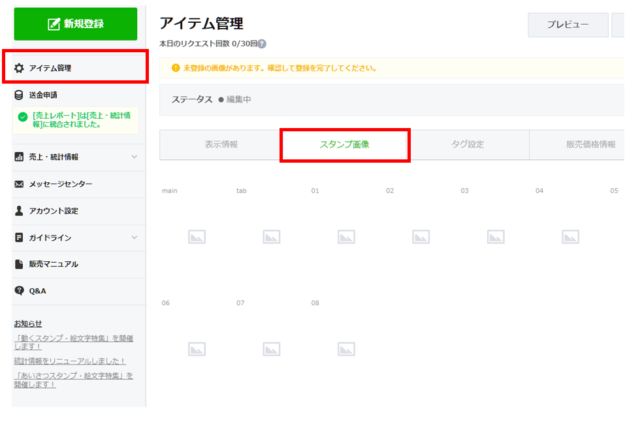Click the ステータス 編集中 text
This screenshot has width=640, height=422.
tap(211, 100)
